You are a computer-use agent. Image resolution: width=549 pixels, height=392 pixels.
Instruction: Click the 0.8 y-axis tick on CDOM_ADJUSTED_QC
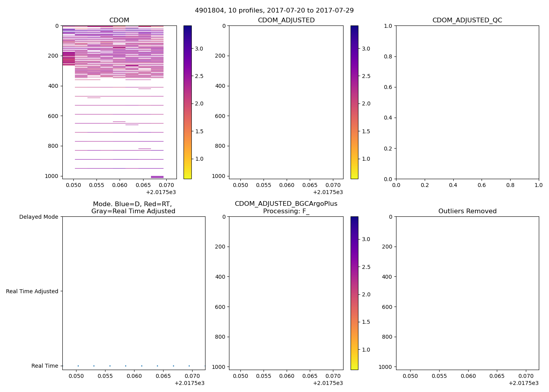(387, 56)
